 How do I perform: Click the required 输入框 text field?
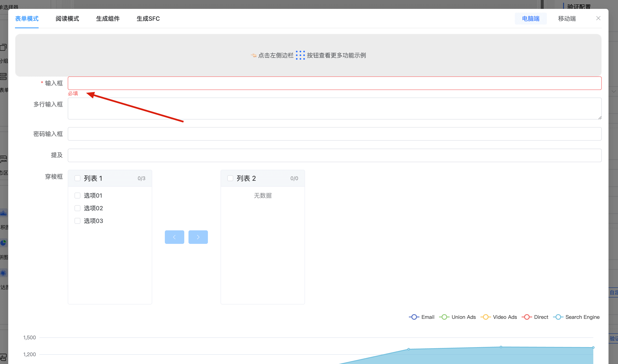tap(335, 83)
